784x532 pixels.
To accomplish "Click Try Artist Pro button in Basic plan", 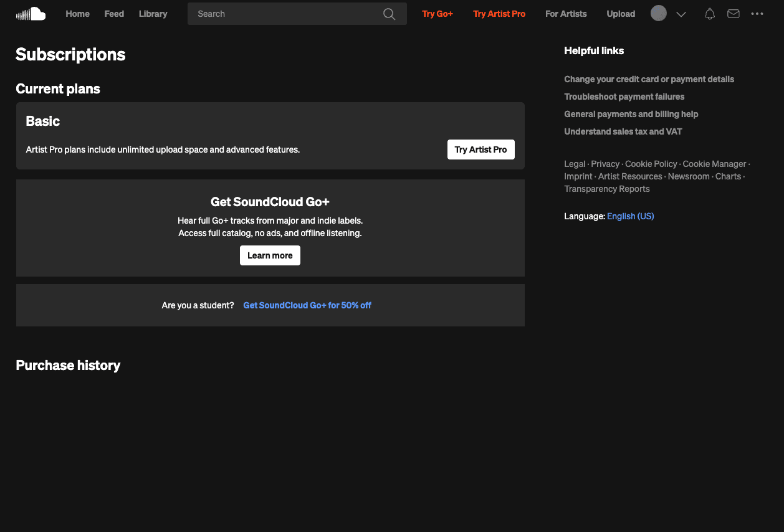I will (x=481, y=150).
